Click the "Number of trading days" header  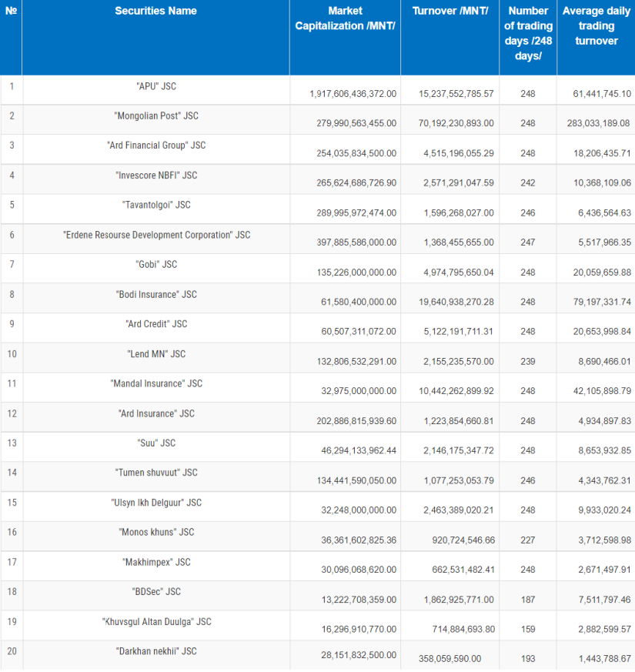[528, 33]
